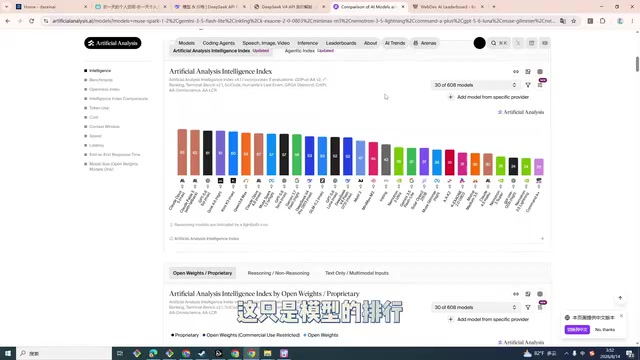This screenshot has width=640, height=360.
Task: Click the first 'Add model from specific provider'
Action: (x=488, y=97)
